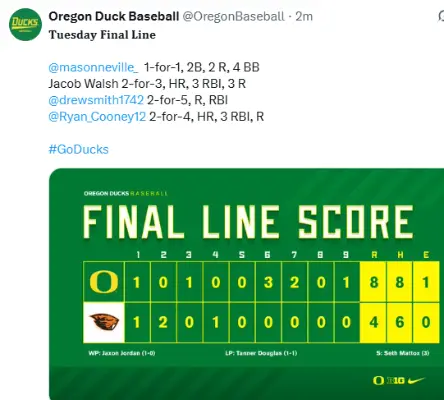Click the Oregon State Beaver logo
This screenshot has height=400, width=444.
[104, 322]
